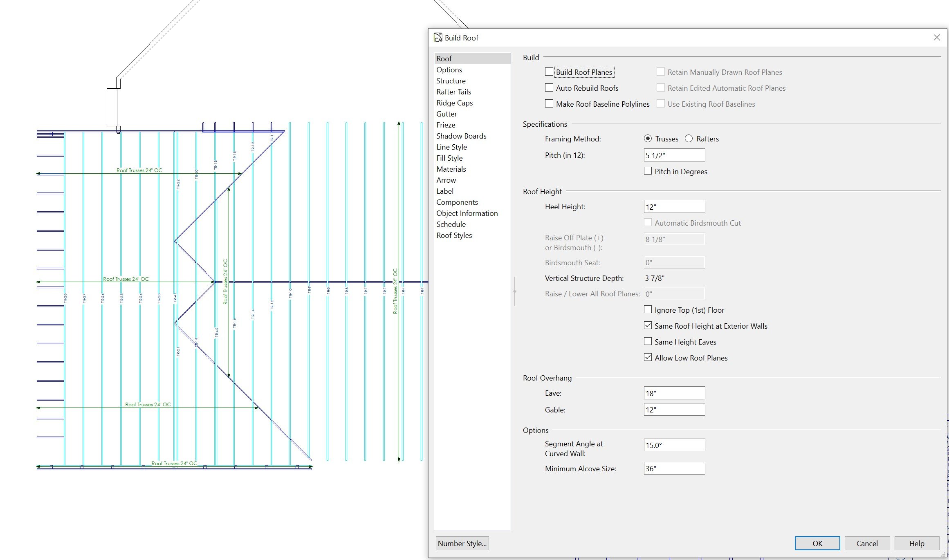Check Auto Rebuild Roofs

coord(549,88)
